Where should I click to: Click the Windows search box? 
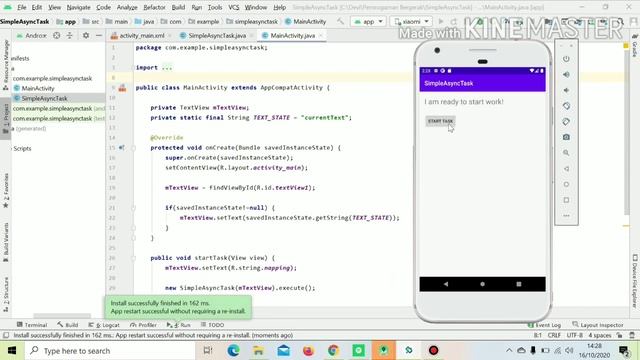111,351
